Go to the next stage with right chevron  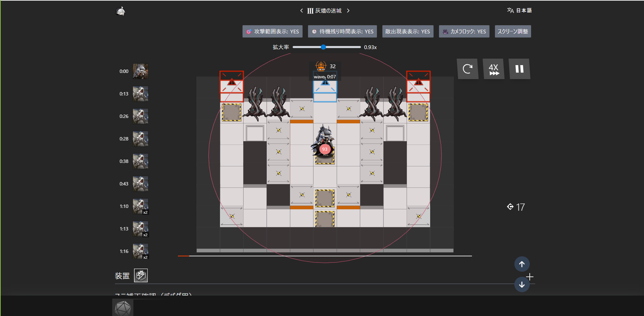(x=348, y=11)
